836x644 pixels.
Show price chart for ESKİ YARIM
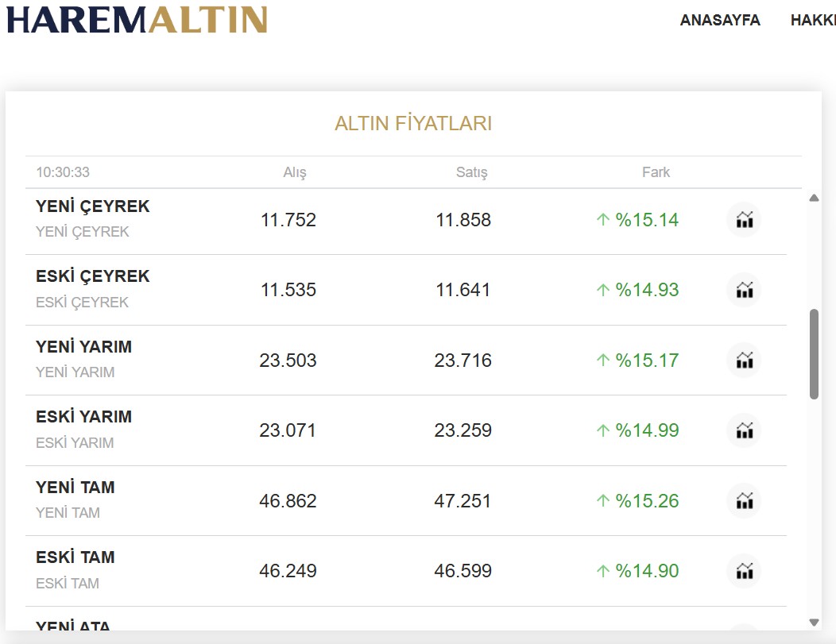tap(744, 430)
